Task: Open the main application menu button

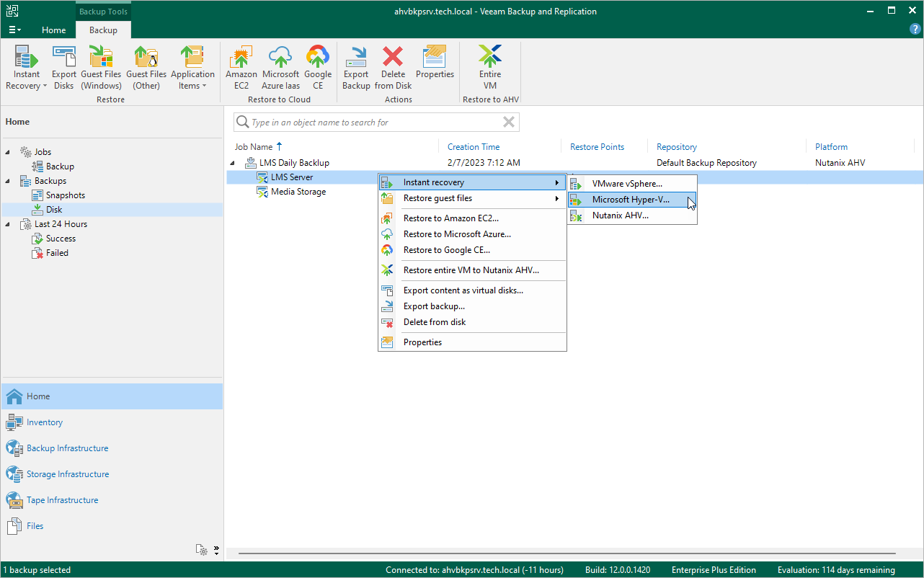Action: coord(14,30)
